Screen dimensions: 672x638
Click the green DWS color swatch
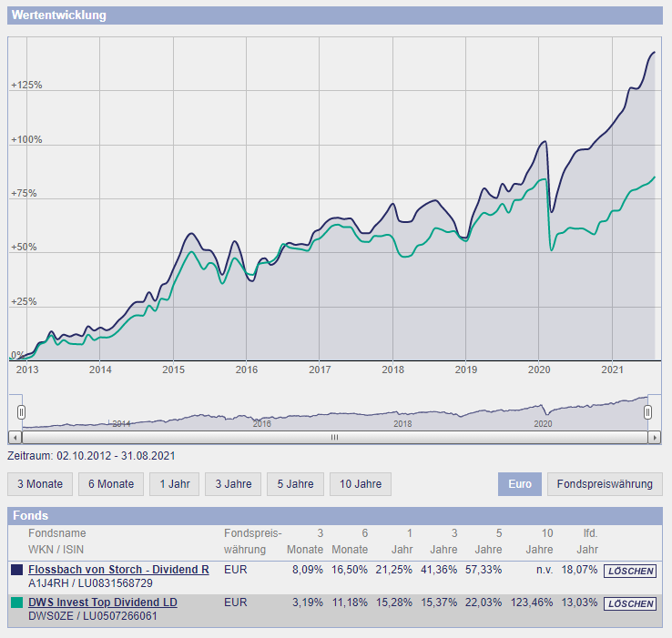(x=16, y=603)
